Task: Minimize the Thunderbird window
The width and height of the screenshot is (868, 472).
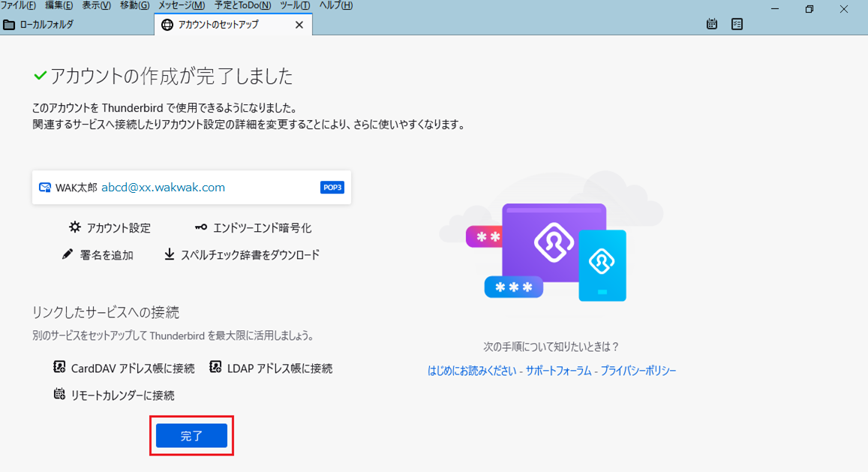Action: 775,9
